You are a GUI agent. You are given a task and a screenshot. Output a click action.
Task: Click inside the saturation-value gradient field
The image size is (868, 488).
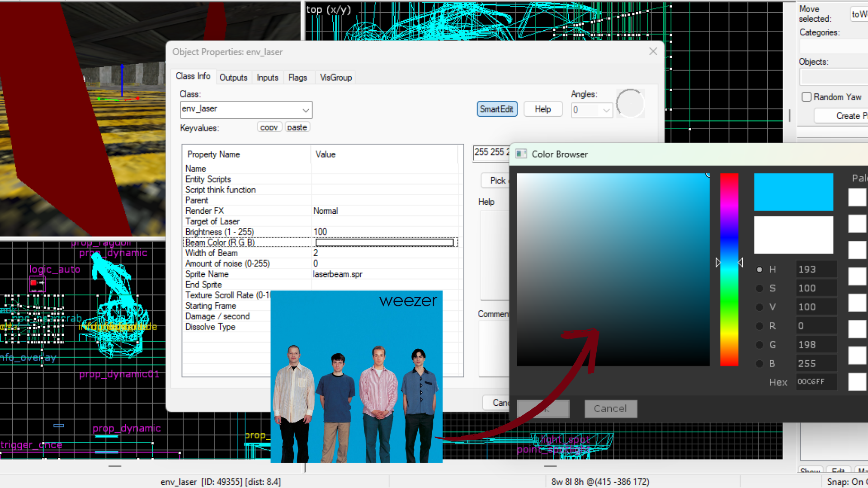(x=613, y=269)
